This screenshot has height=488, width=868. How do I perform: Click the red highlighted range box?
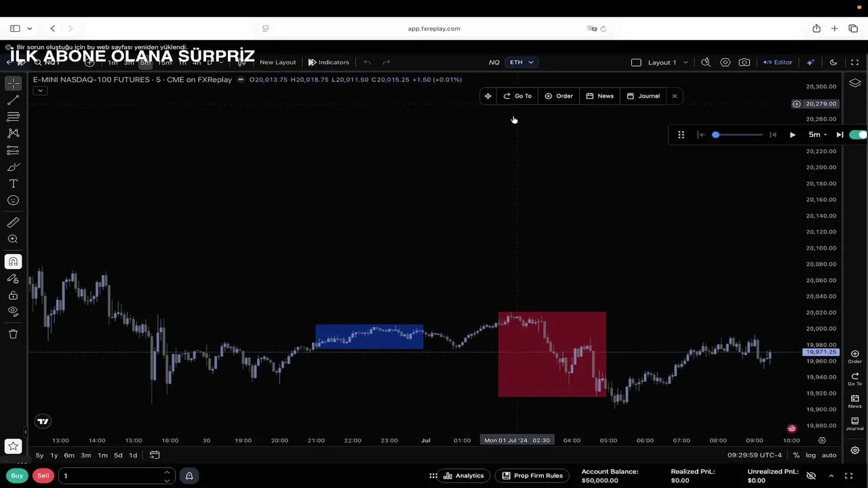(x=552, y=354)
